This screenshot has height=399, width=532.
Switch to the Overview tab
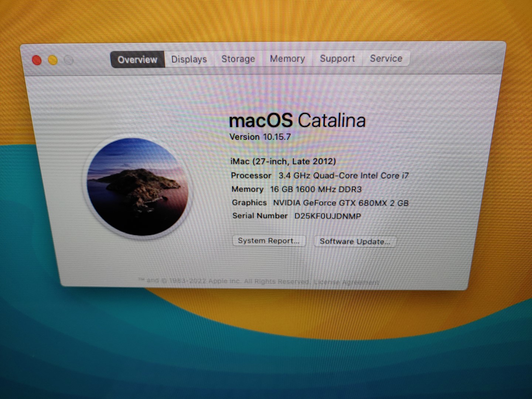(137, 59)
